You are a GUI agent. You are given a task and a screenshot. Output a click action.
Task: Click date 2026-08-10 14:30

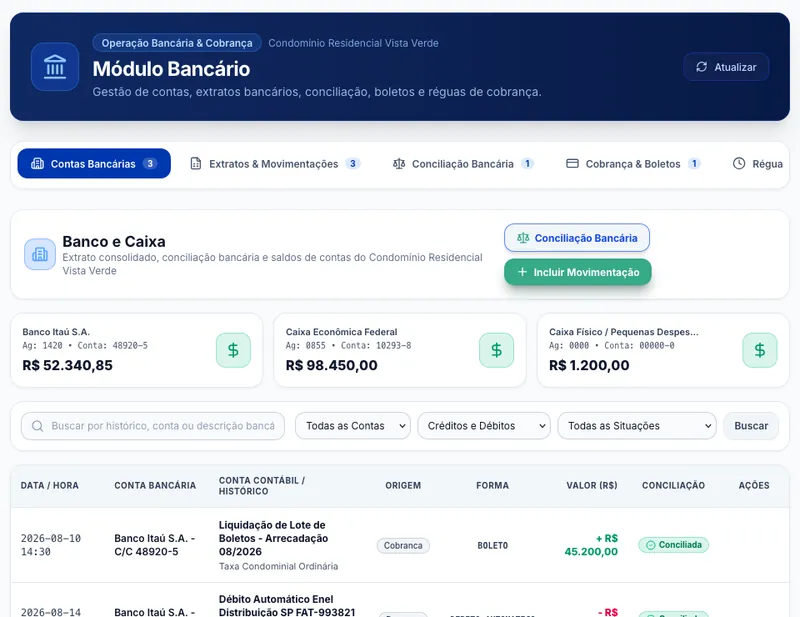pos(51,545)
